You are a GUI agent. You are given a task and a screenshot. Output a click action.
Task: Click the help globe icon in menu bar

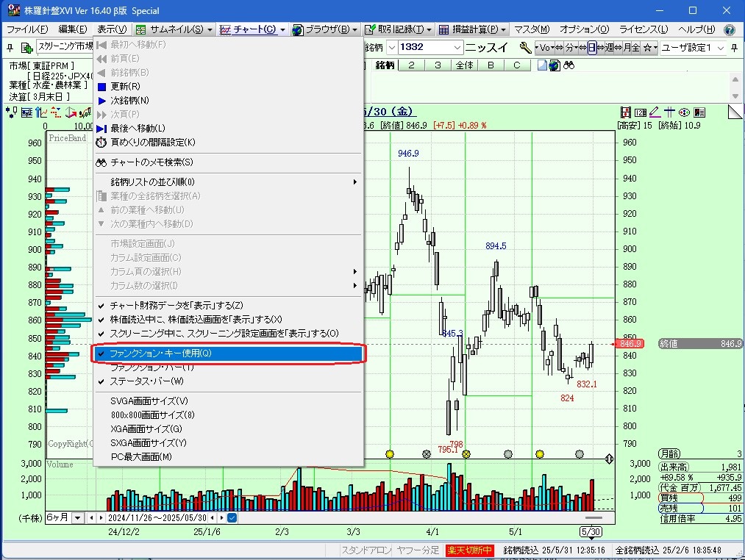click(x=730, y=30)
